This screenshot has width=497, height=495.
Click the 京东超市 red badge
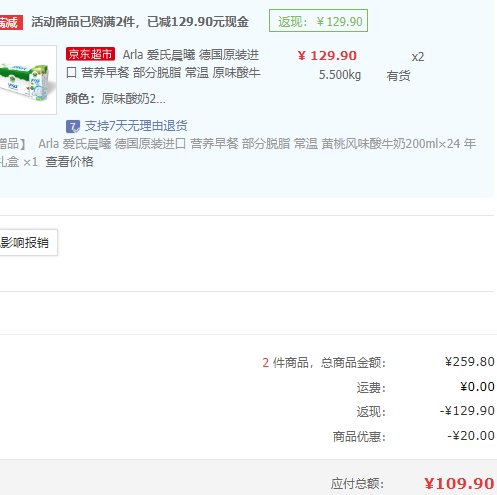tap(90, 54)
